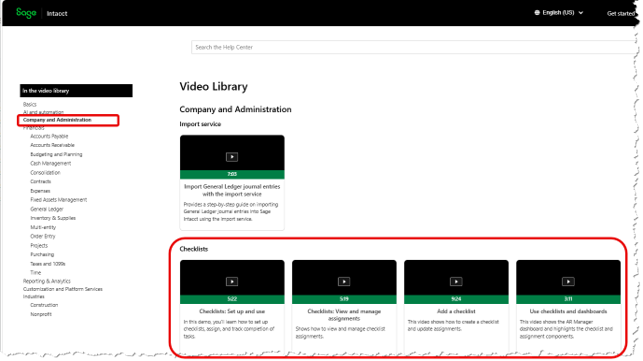Click the Checklists section heading
Viewport: 643px width, 361px height.
194,249
